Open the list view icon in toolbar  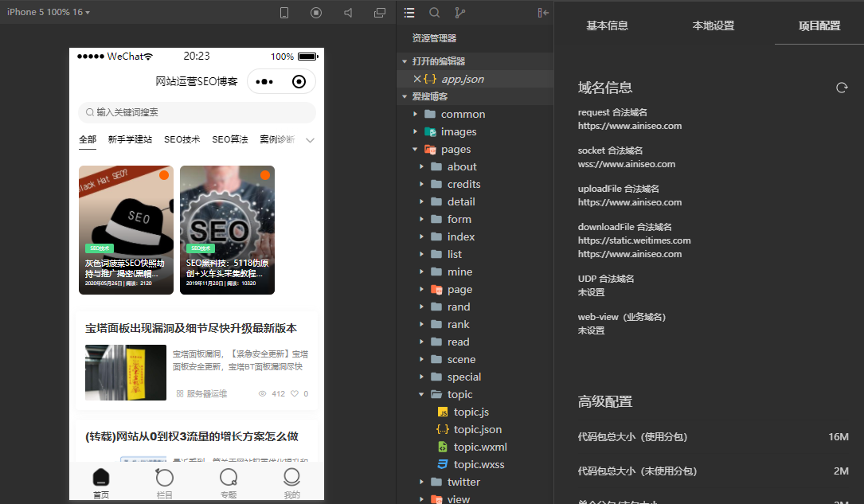click(409, 12)
